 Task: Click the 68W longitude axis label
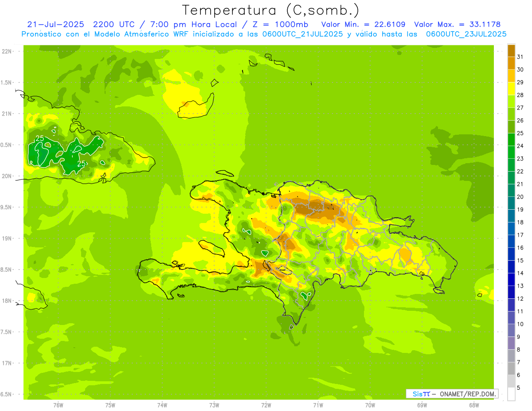pyautogui.click(x=474, y=405)
